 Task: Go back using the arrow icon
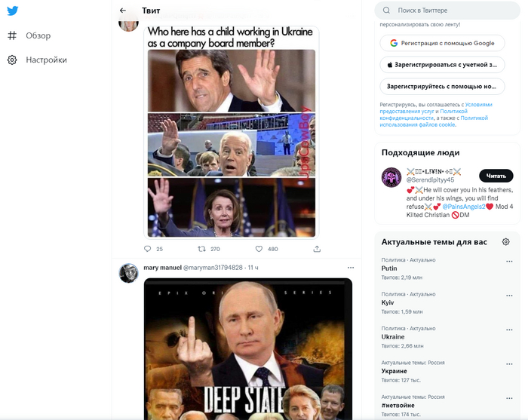pos(123,11)
